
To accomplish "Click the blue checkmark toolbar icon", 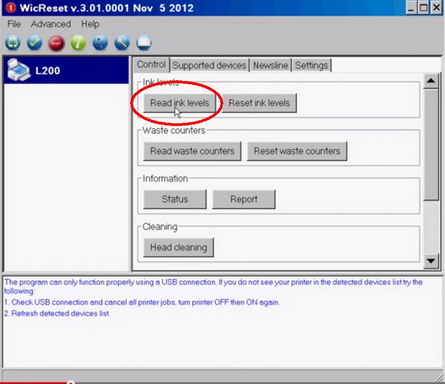I will click(x=34, y=43).
